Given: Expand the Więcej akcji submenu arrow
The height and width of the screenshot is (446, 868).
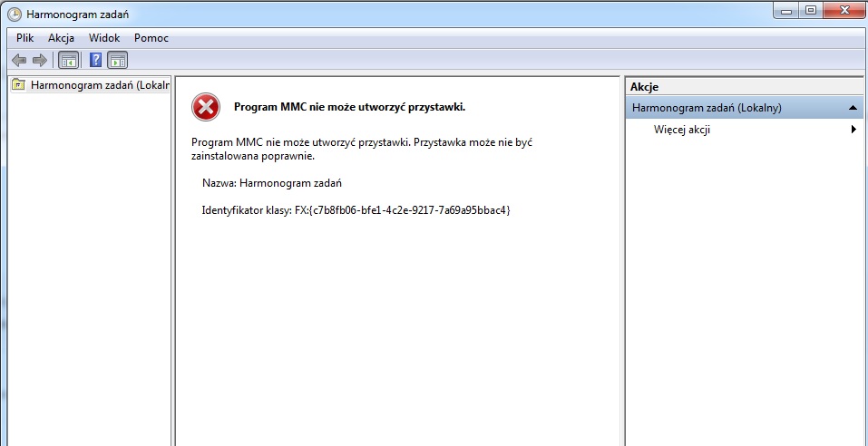Looking at the screenshot, I should click(x=854, y=130).
